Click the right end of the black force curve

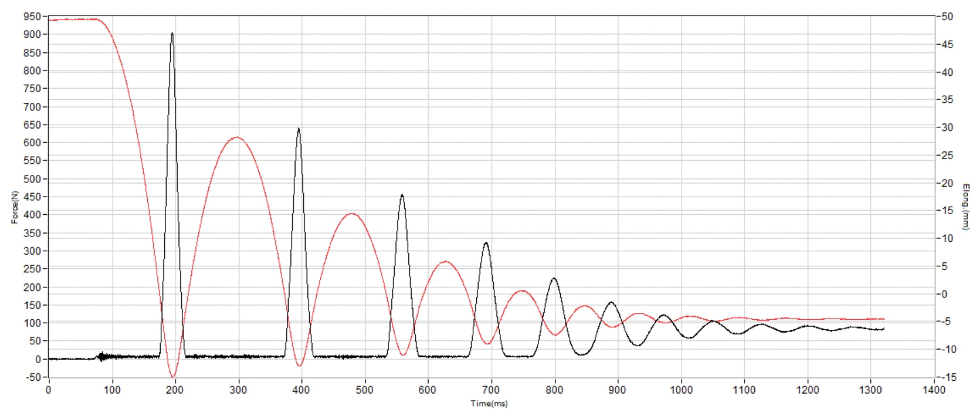[883, 328]
